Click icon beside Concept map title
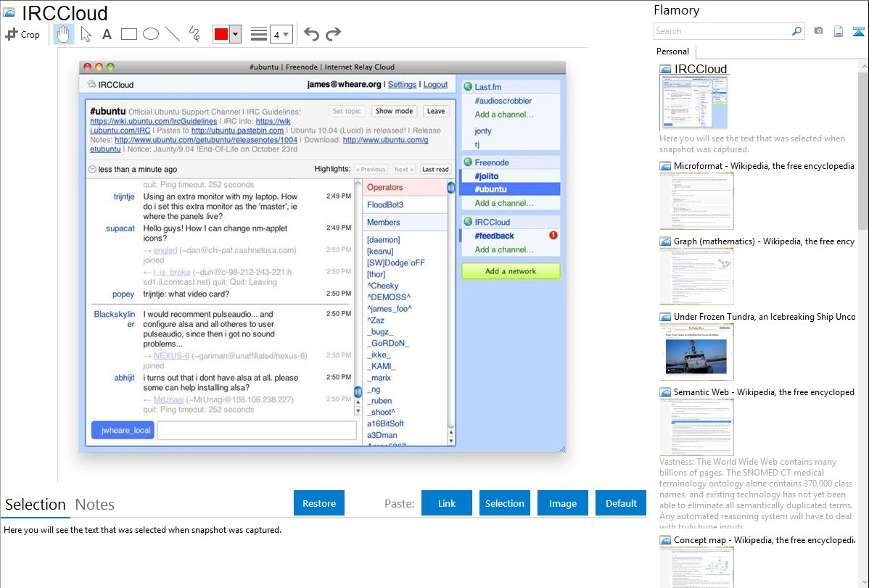 point(665,539)
